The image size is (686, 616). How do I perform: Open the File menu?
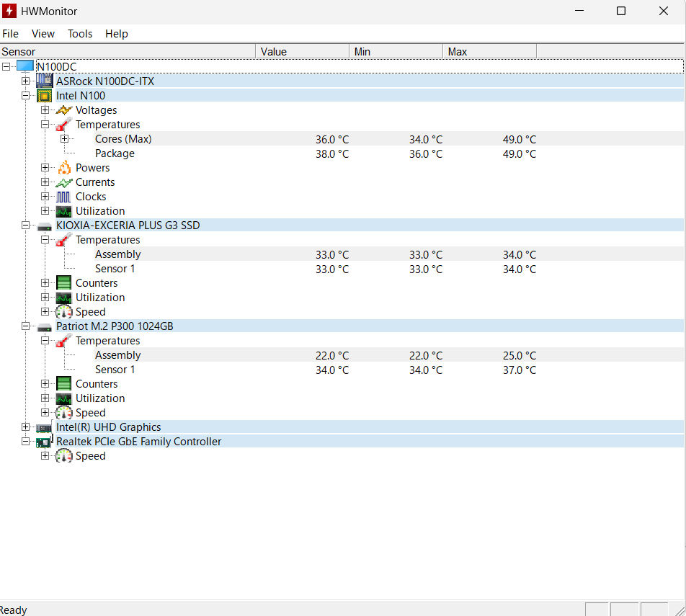10,34
